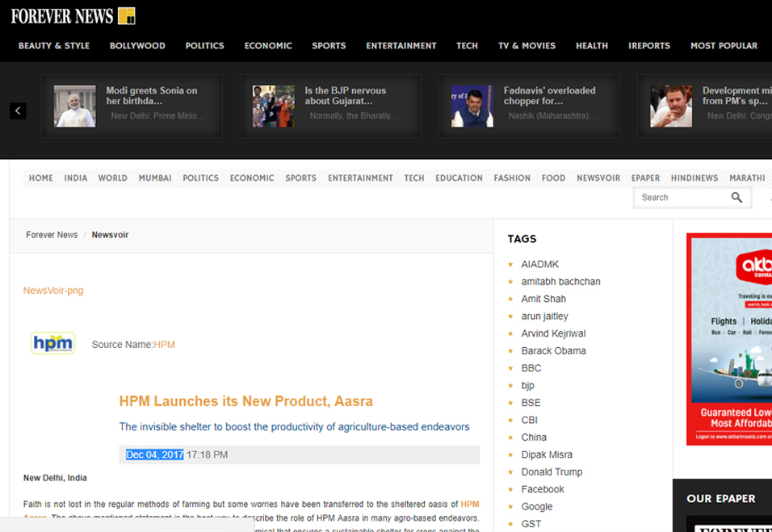Go to Politics in secondary navigation

click(x=201, y=178)
